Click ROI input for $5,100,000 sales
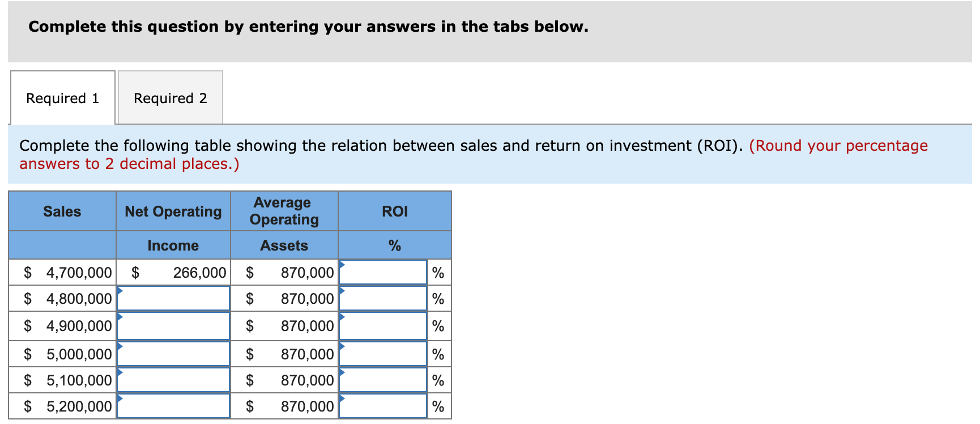Viewport: 980px width, 424px height. [383, 380]
